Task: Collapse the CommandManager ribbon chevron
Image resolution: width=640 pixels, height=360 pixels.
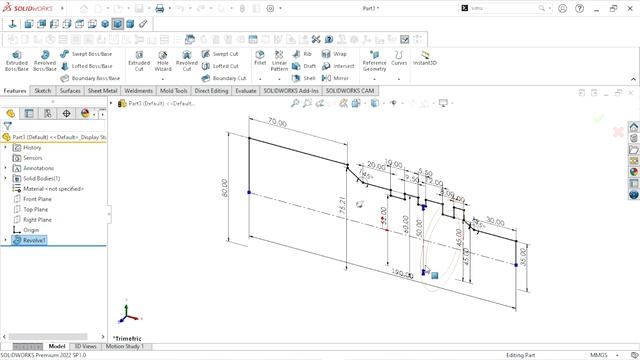Action: pyautogui.click(x=633, y=79)
